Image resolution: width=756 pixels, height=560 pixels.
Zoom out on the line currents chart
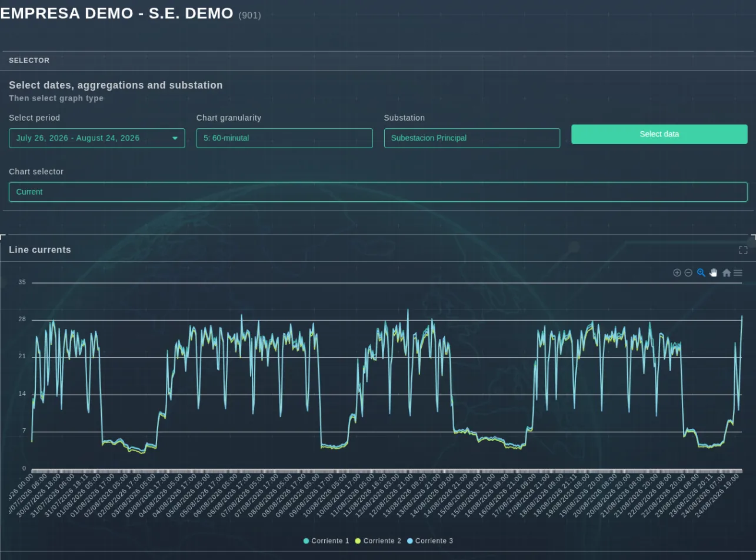[x=688, y=273]
